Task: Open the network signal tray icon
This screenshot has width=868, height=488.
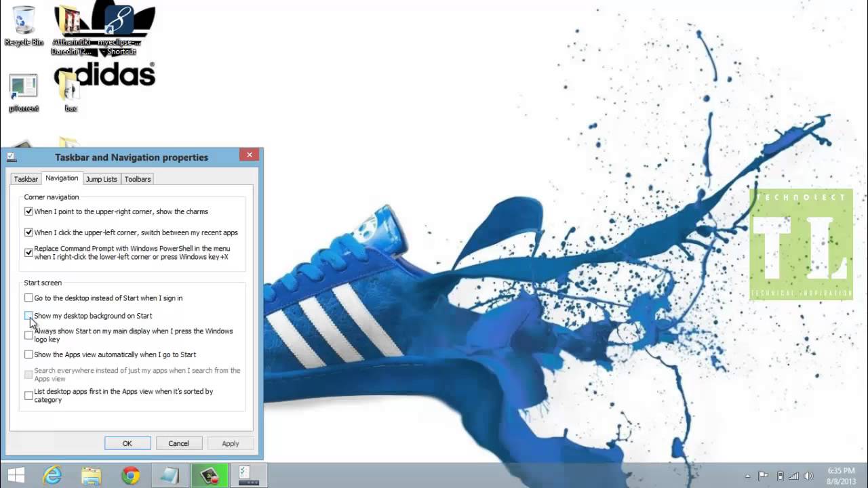Action: point(793,476)
